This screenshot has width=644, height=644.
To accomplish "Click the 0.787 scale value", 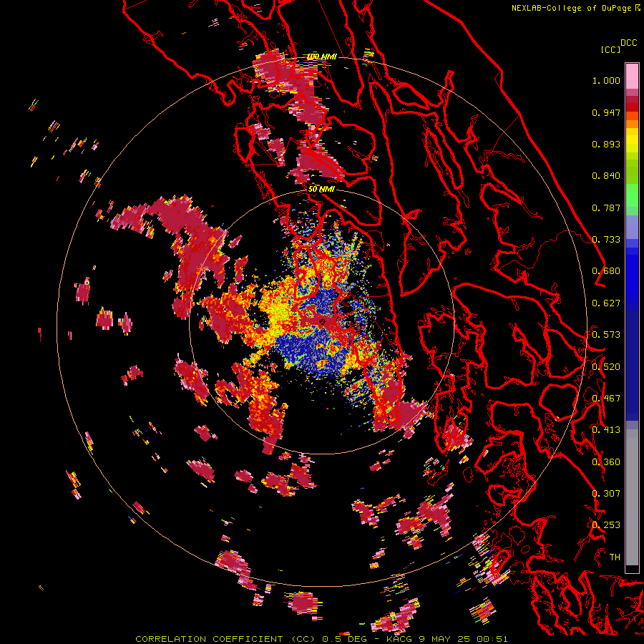I will click(606, 208).
